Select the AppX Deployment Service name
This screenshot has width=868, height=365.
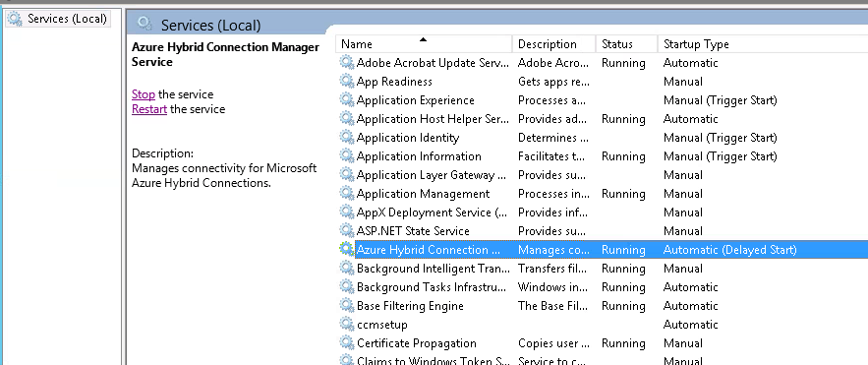click(x=432, y=213)
